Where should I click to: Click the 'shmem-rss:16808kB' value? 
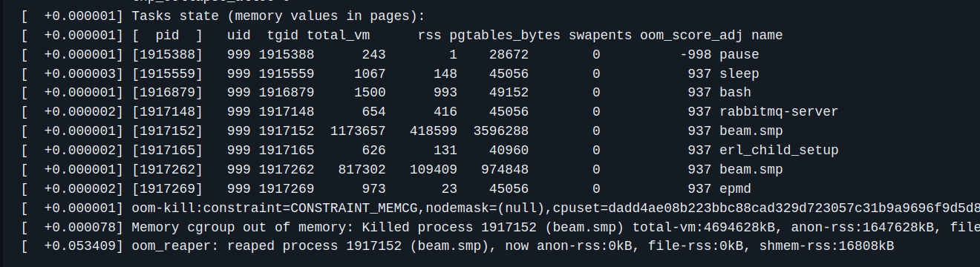coord(826,247)
